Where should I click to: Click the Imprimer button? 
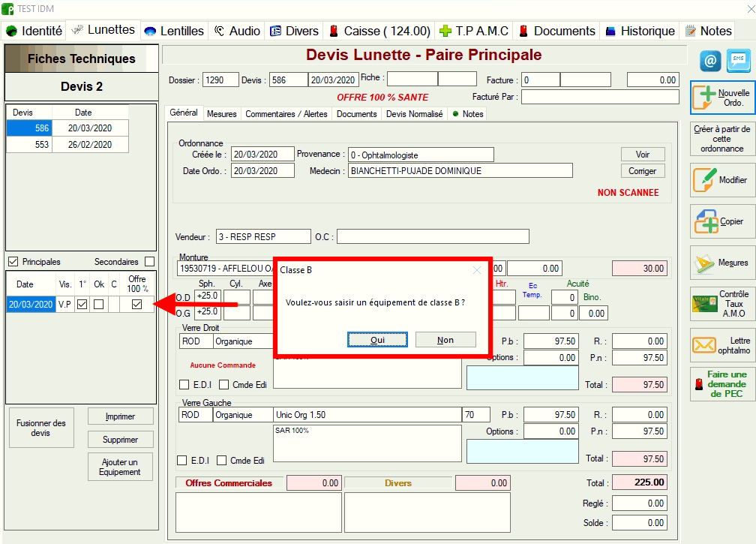tap(121, 416)
